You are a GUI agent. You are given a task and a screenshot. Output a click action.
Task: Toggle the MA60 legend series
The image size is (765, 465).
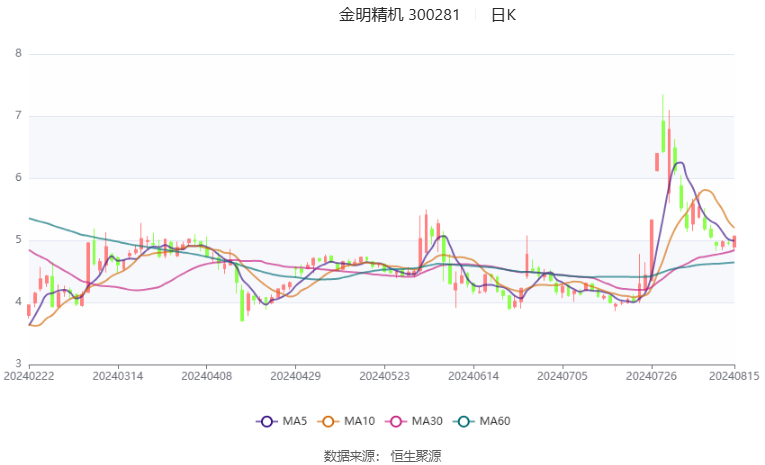tap(482, 421)
